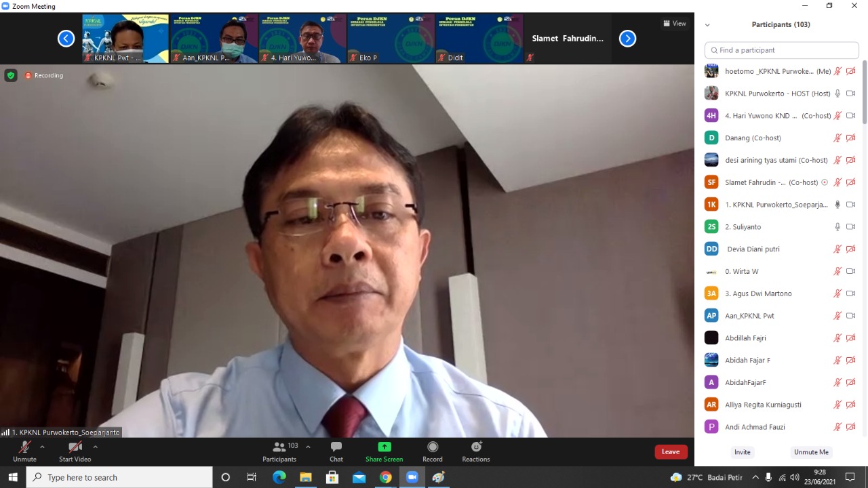The height and width of the screenshot is (488, 868).
Task: Expand audio options arrow beside Unmute
Action: coord(42,447)
